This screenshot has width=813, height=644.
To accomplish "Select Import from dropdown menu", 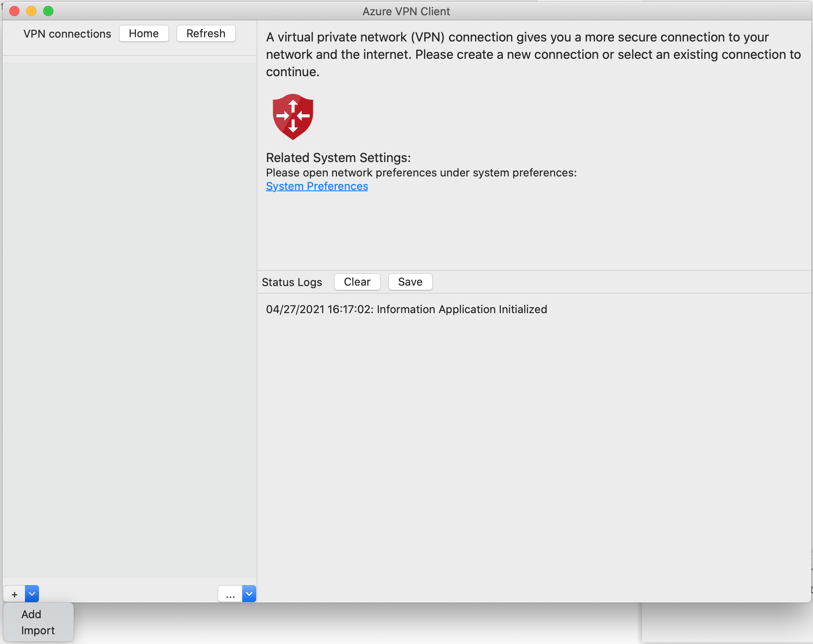I will (37, 630).
